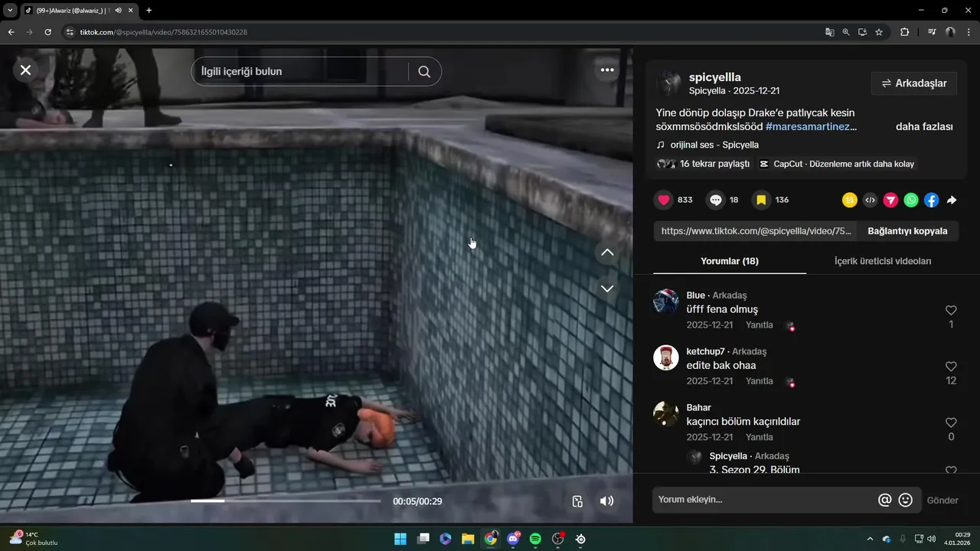Share video to Facebook

click(931, 200)
